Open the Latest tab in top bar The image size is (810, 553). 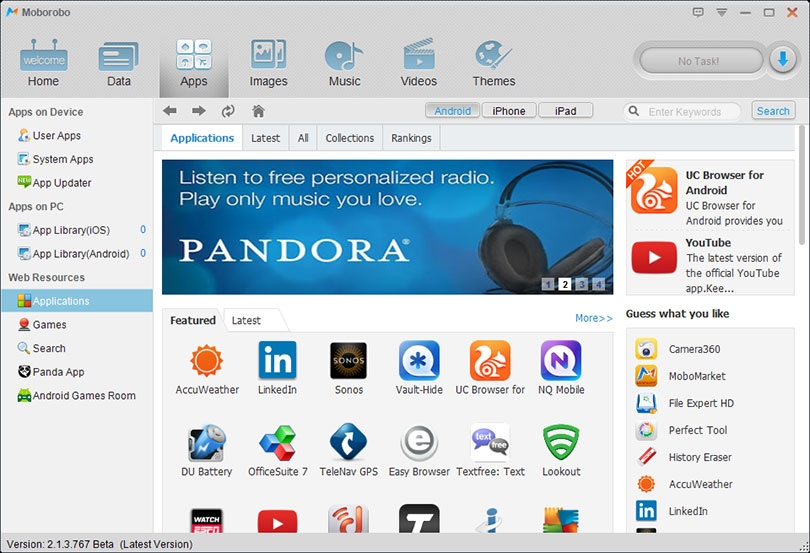(266, 138)
